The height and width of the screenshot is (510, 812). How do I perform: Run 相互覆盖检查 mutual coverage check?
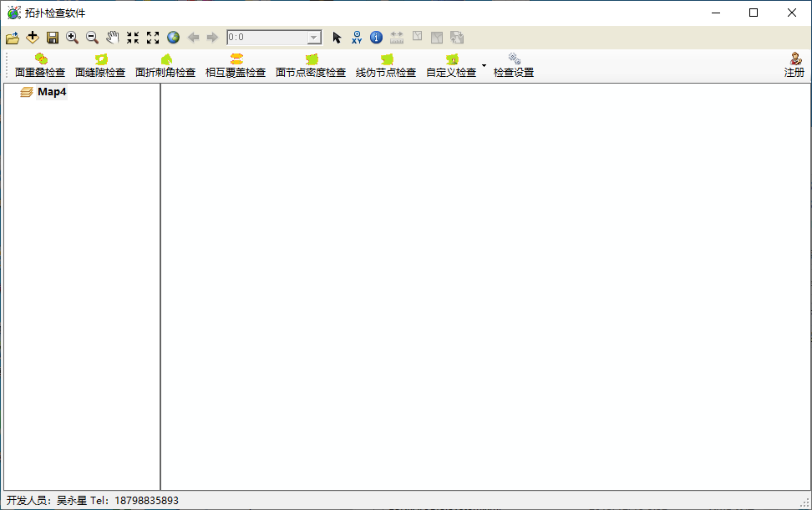pyautogui.click(x=235, y=66)
